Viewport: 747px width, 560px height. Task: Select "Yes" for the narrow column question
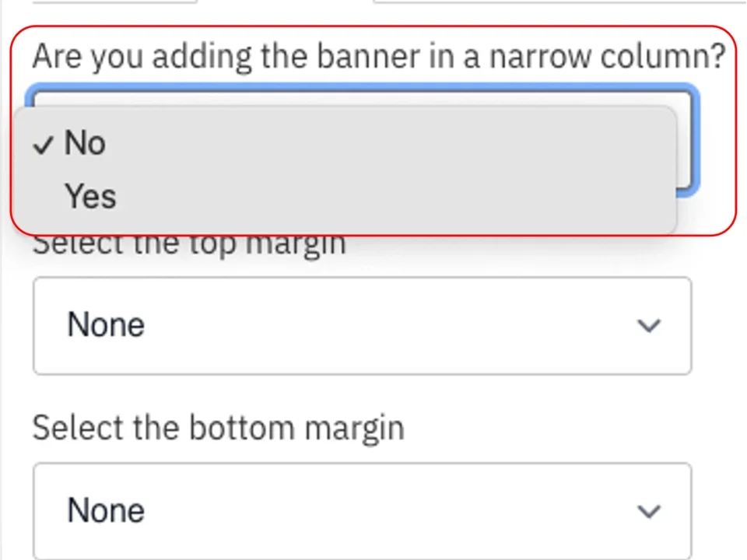click(90, 196)
